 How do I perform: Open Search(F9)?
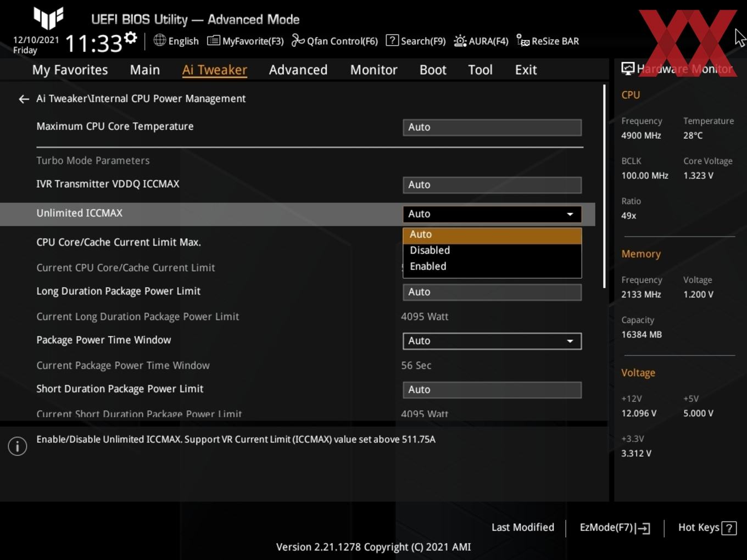[416, 41]
